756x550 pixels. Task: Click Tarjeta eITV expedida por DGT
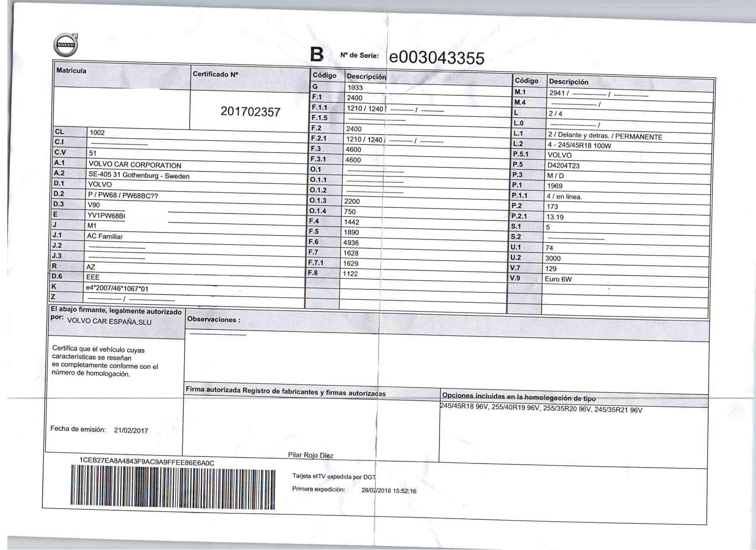[x=334, y=477]
